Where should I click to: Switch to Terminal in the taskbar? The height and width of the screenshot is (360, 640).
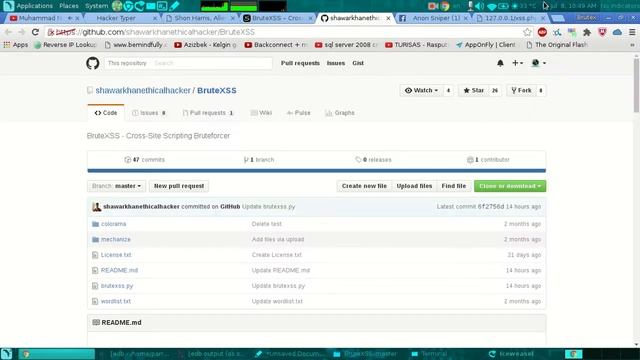(x=430, y=354)
